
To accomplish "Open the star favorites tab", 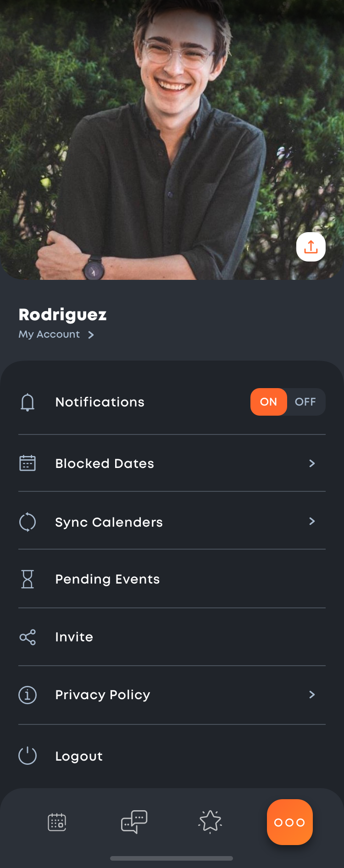I will 210,822.
